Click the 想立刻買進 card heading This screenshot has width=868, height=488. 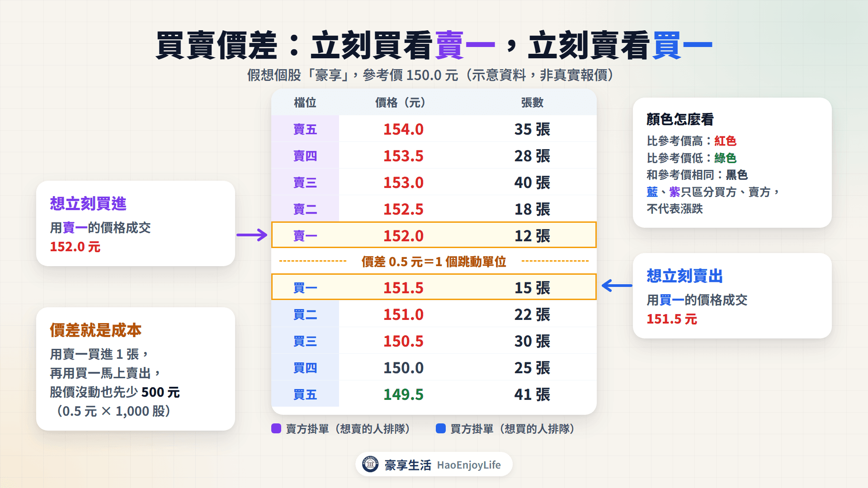tap(88, 204)
